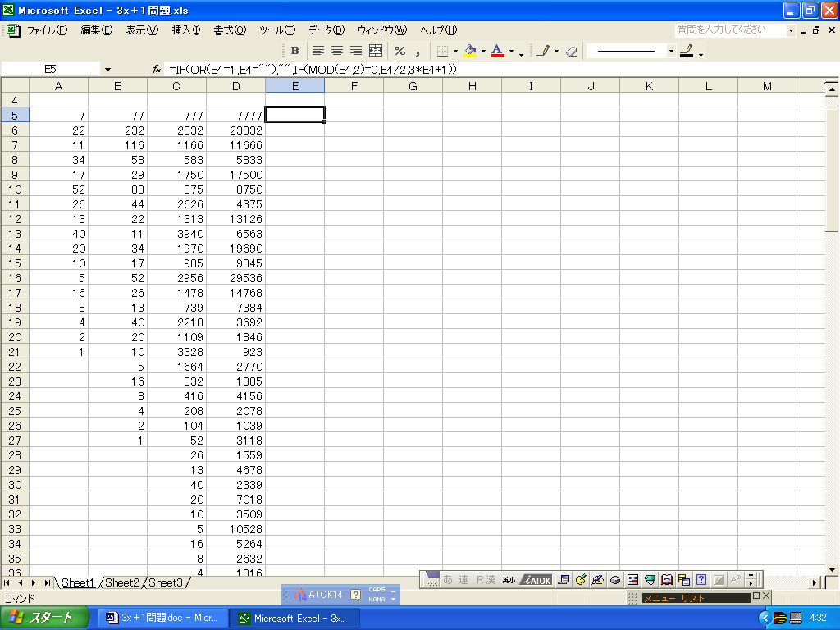Open the 挿入 (Insert) menu
This screenshot has height=630, width=840.
click(x=185, y=30)
